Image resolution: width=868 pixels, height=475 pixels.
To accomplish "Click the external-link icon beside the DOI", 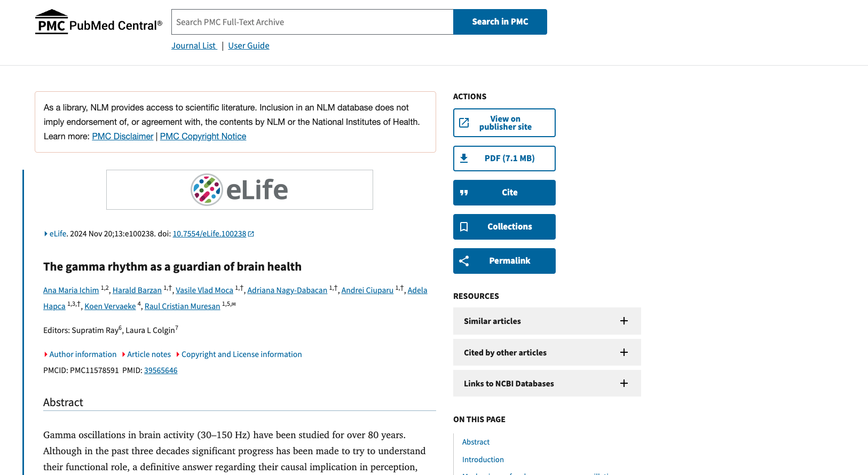I will pos(251,234).
